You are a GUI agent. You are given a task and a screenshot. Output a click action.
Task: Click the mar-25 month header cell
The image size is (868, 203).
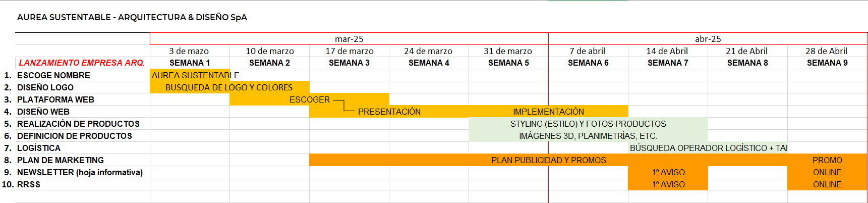click(349, 39)
